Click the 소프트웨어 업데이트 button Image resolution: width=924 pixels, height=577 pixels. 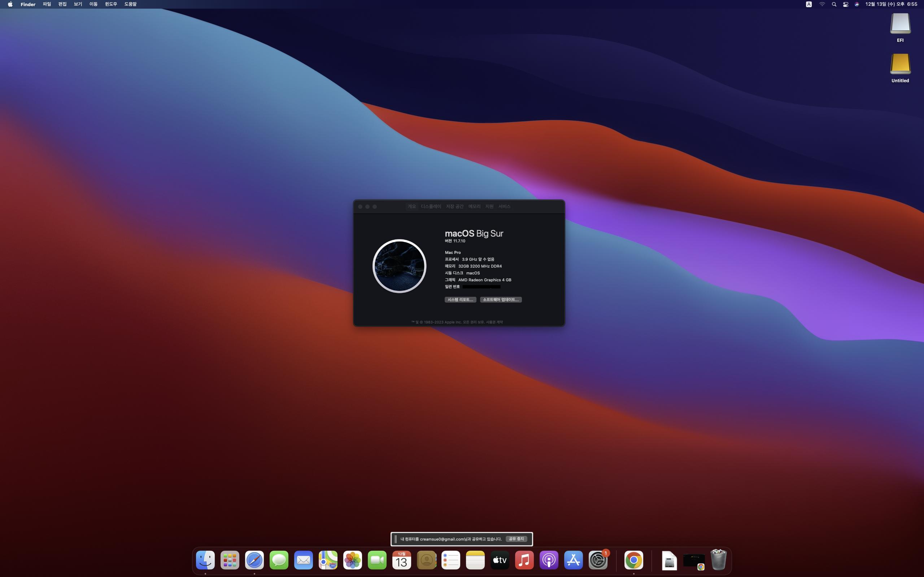pyautogui.click(x=501, y=300)
